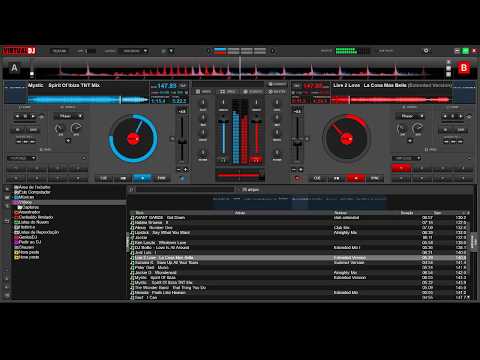Click deck B pitch fader
The width and height of the screenshot is (480, 360).
coord(297,143)
